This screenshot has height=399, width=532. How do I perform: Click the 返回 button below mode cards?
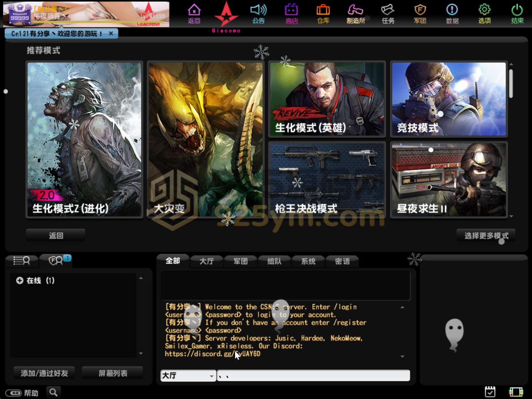[56, 236]
